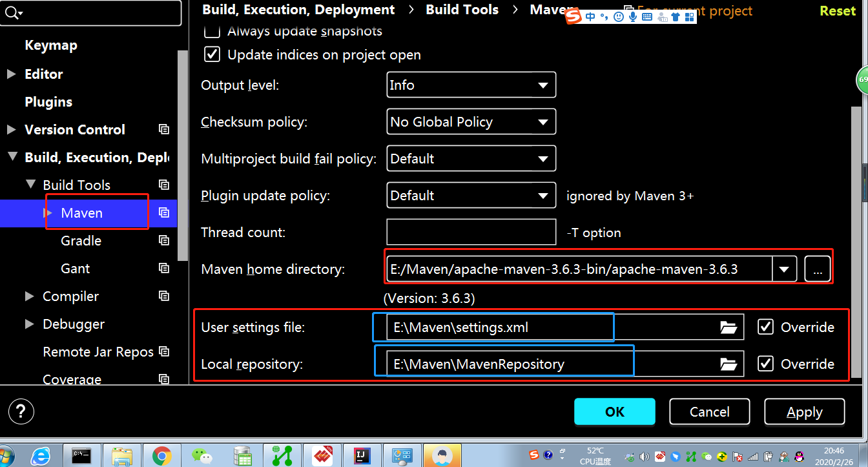Uncheck Update indices on project open
The height and width of the screenshot is (467, 868).
point(212,55)
